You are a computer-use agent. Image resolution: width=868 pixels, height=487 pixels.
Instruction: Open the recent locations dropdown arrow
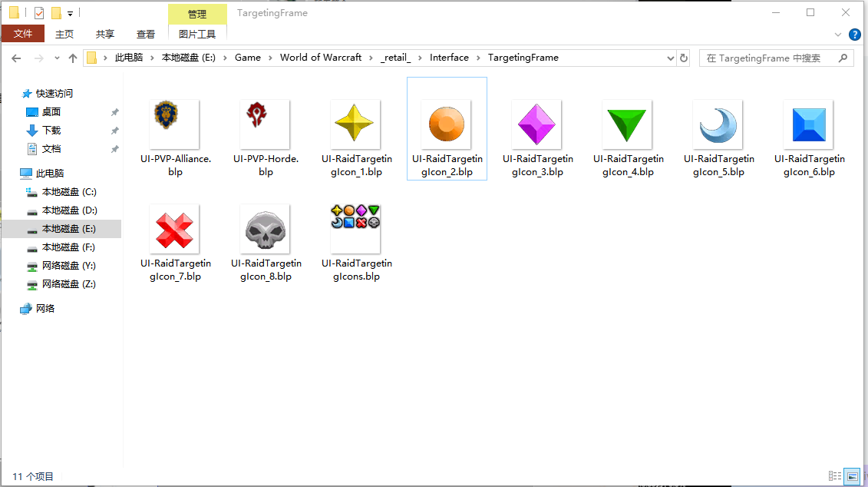(57, 58)
